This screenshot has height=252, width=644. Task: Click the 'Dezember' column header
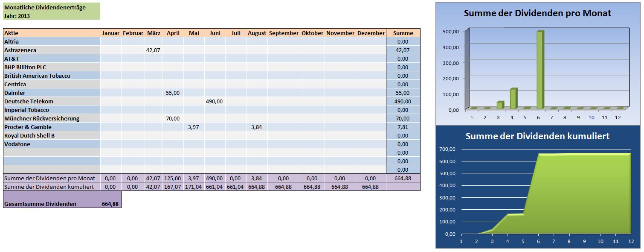pos(371,33)
